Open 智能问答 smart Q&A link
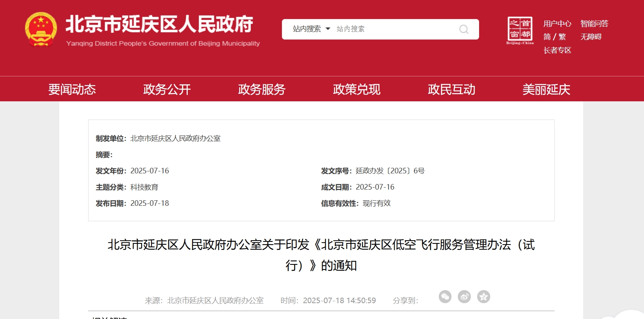The width and height of the screenshot is (644, 319). click(594, 24)
